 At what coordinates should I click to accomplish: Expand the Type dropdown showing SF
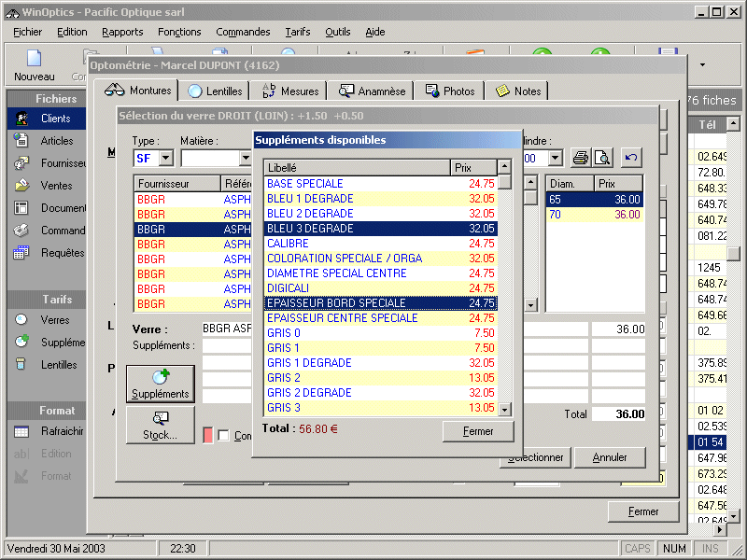[x=165, y=159]
